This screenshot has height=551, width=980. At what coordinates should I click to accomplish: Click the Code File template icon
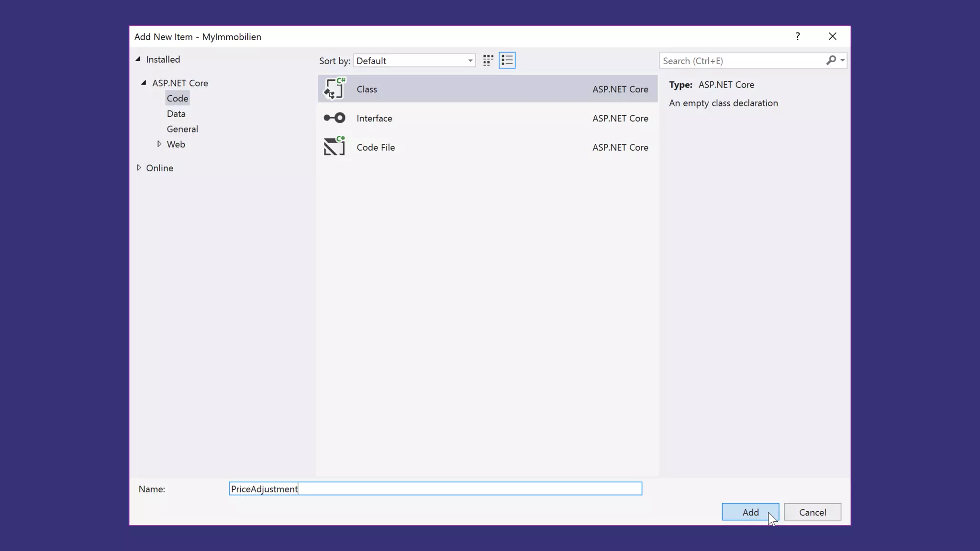(334, 147)
